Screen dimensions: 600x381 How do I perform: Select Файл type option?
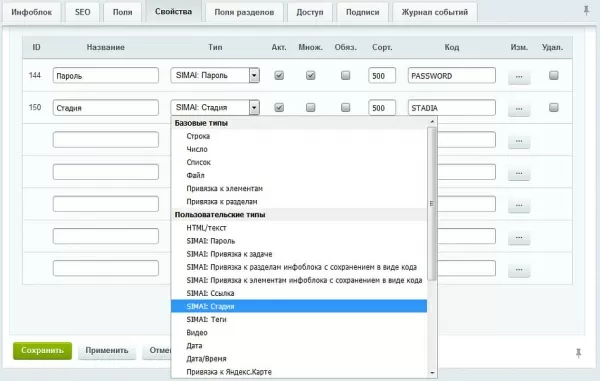point(299,175)
